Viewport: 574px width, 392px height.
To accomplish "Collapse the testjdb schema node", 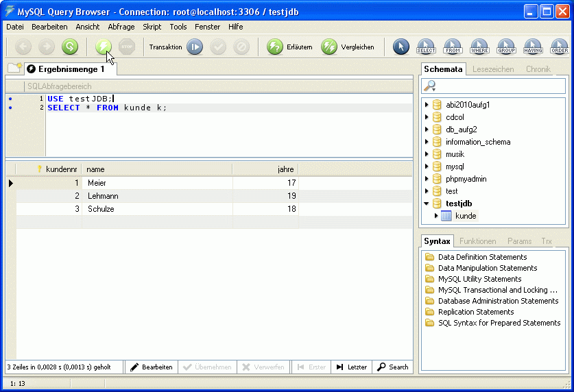I will coord(427,204).
